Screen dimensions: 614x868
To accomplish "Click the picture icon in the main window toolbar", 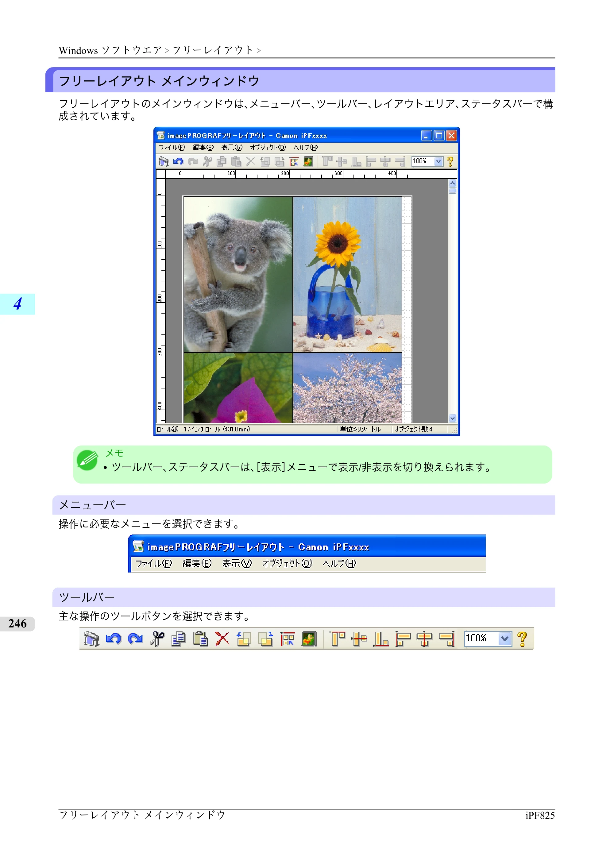I will click(x=308, y=162).
